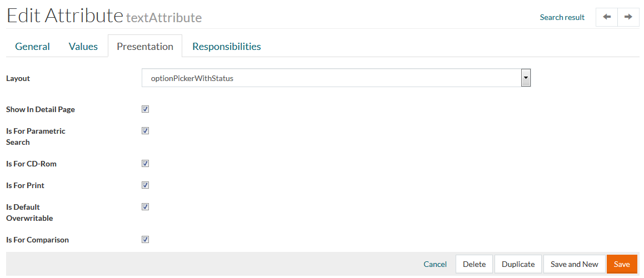Open the Values tab
The width and height of the screenshot is (644, 278).
click(83, 47)
